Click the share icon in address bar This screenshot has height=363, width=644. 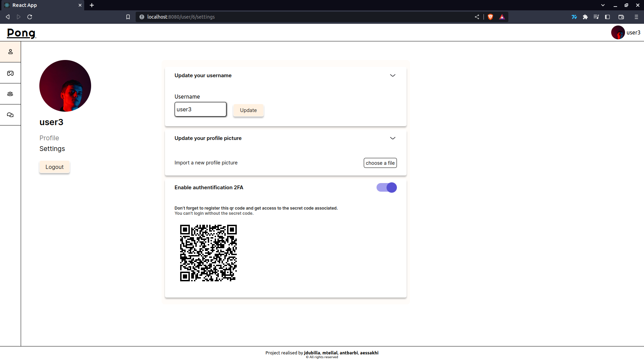[x=477, y=17]
